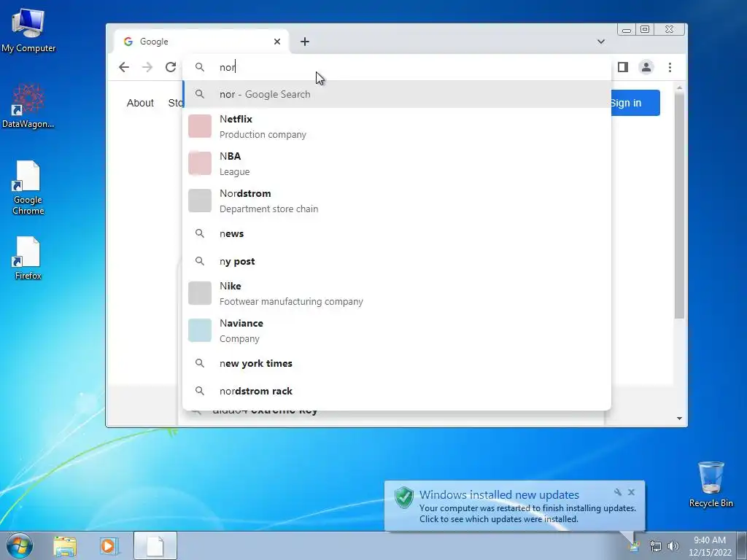Select the Netflix production company suggestion
Viewport: 747px width, 560px height.
click(396, 126)
